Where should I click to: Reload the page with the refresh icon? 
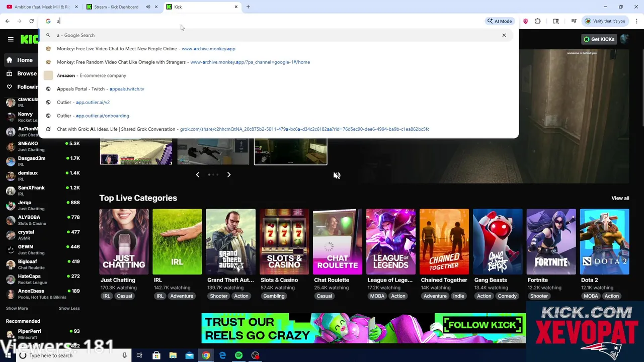pyautogui.click(x=31, y=21)
